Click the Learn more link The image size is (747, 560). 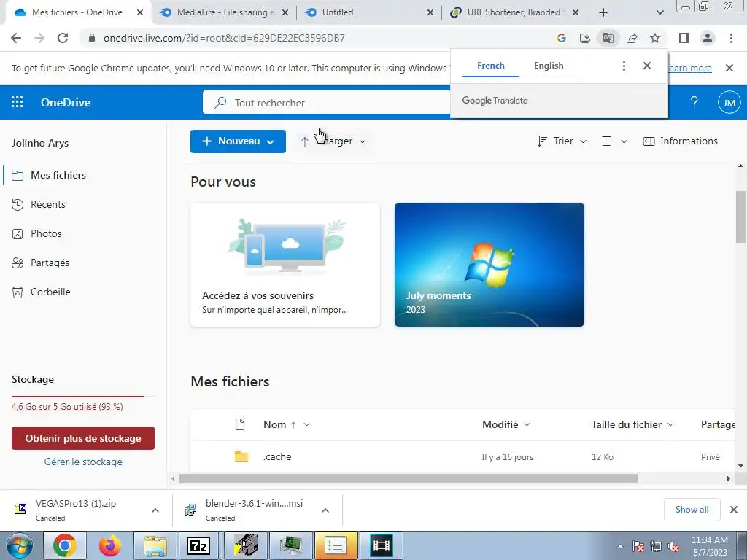[690, 68]
